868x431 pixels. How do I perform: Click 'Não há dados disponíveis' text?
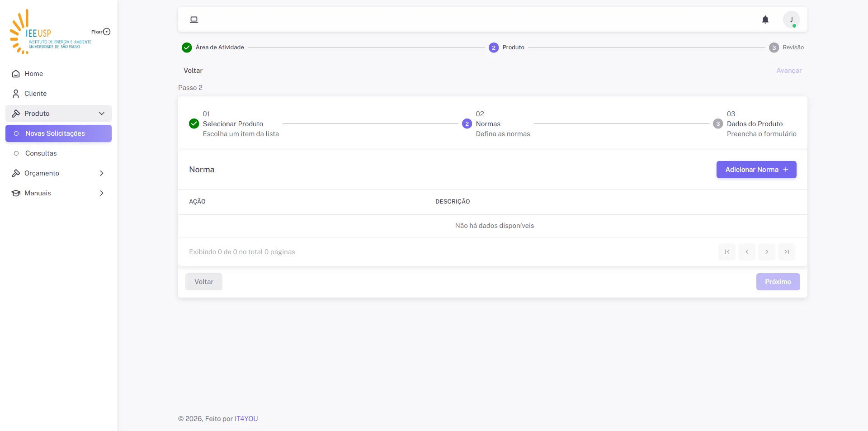pos(495,226)
